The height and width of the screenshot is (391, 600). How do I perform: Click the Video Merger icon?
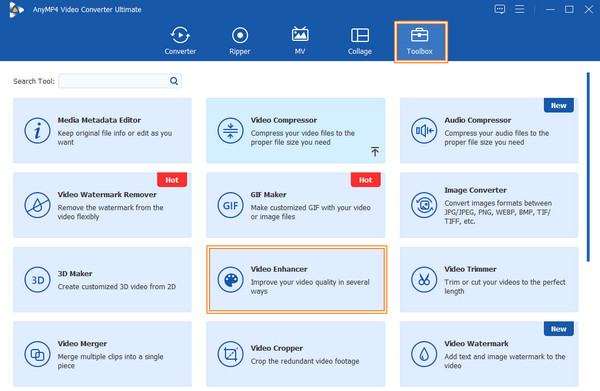37,354
